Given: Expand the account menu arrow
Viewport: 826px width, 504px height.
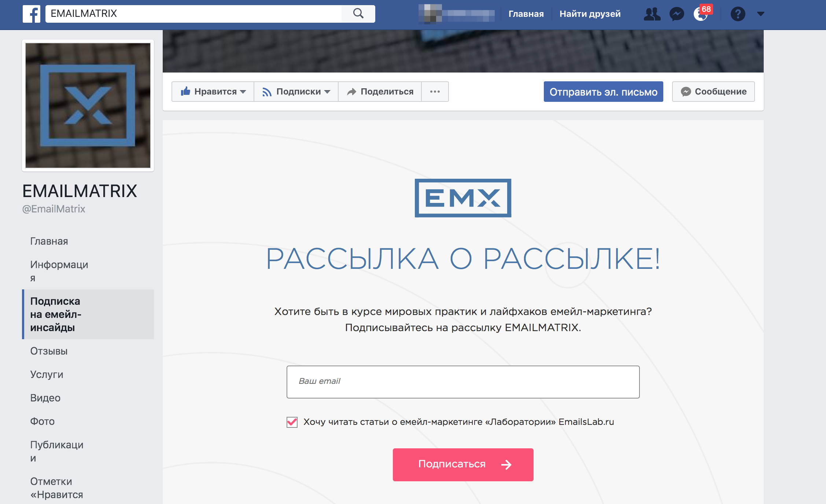Looking at the screenshot, I should [x=761, y=14].
